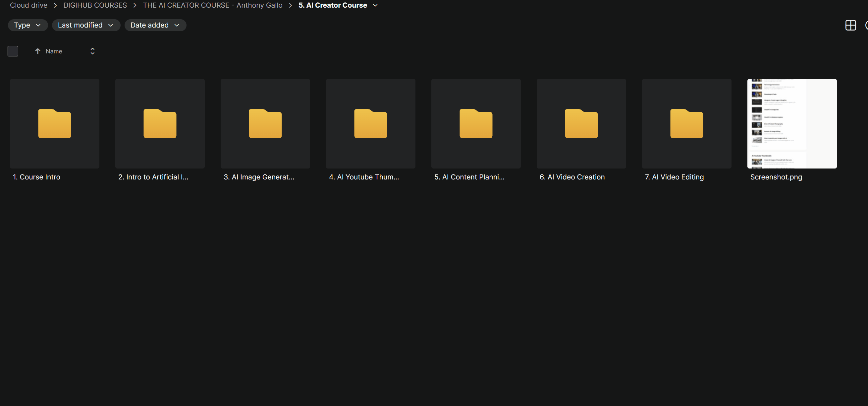
Task: Select the '5. AI Content Planni...' label
Action: 469,177
